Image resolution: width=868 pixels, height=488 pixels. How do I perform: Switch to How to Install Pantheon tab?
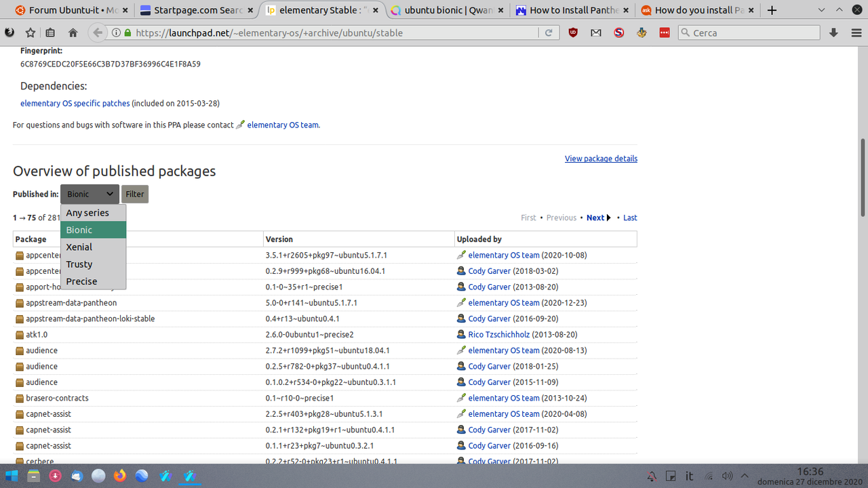pos(572,10)
